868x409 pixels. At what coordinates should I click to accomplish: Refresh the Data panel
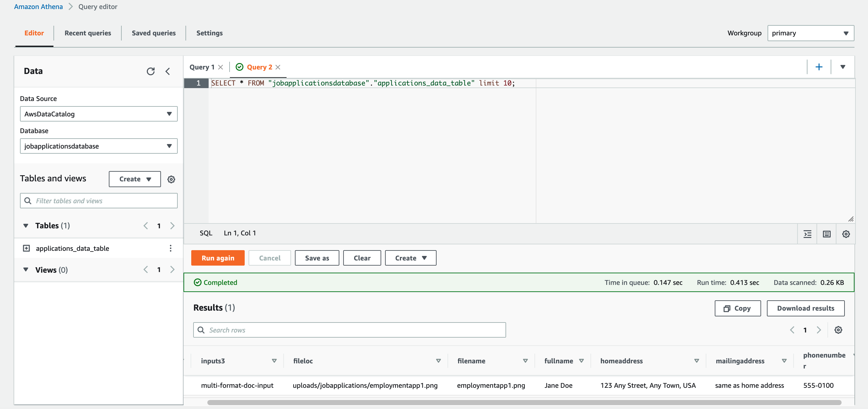(x=151, y=71)
